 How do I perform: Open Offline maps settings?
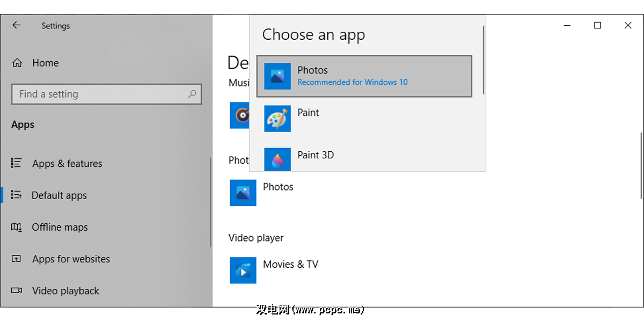(60, 227)
